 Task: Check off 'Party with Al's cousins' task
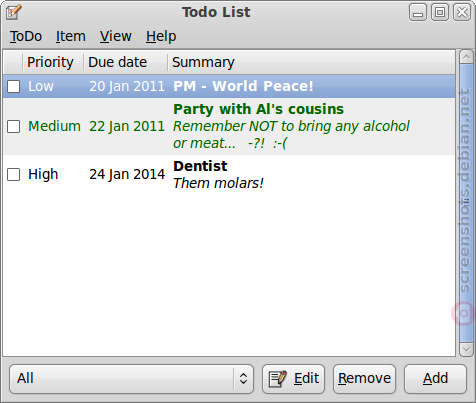(14, 126)
